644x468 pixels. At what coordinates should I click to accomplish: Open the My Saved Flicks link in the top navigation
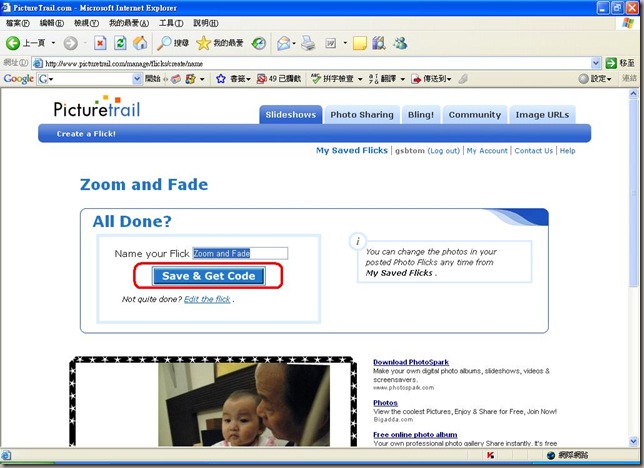pyautogui.click(x=352, y=150)
